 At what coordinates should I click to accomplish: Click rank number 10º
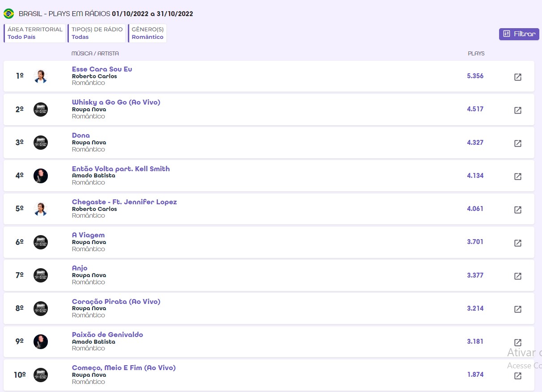click(x=20, y=375)
